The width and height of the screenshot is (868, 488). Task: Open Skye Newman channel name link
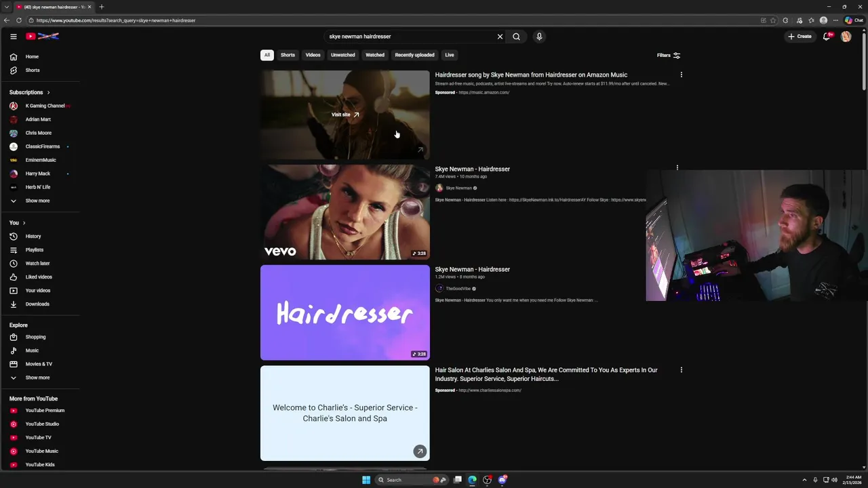pos(459,188)
